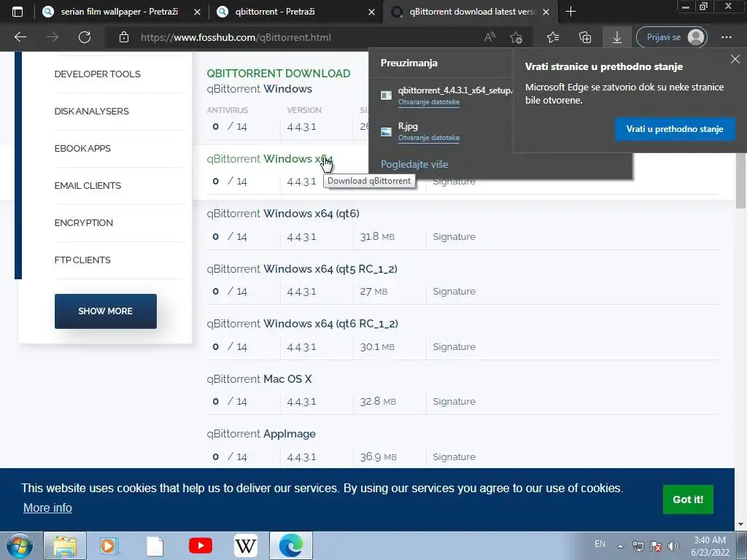Toggle the Downloads toolbar icon
747x560 pixels.
(617, 37)
